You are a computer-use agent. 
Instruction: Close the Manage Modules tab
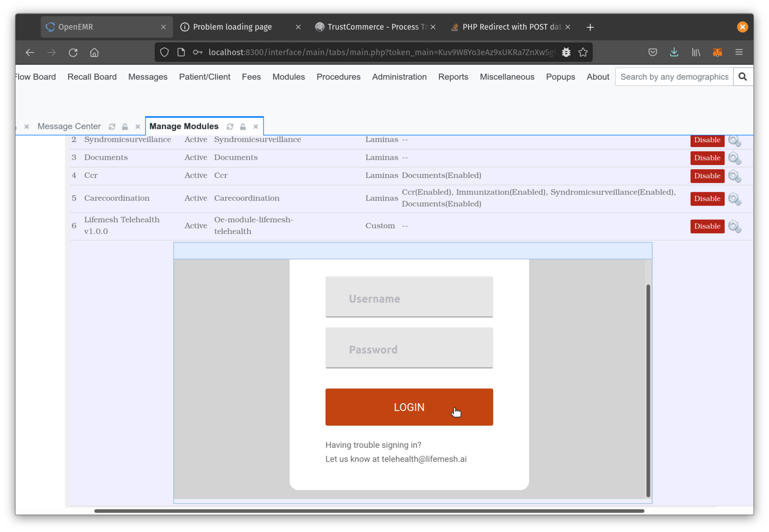pos(256,127)
